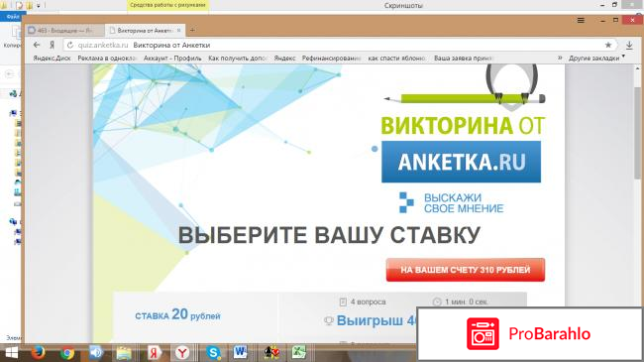Open the 'Как получить допо' bookmark
Image resolution: width=644 pixels, height=362 pixels.
coord(238,59)
